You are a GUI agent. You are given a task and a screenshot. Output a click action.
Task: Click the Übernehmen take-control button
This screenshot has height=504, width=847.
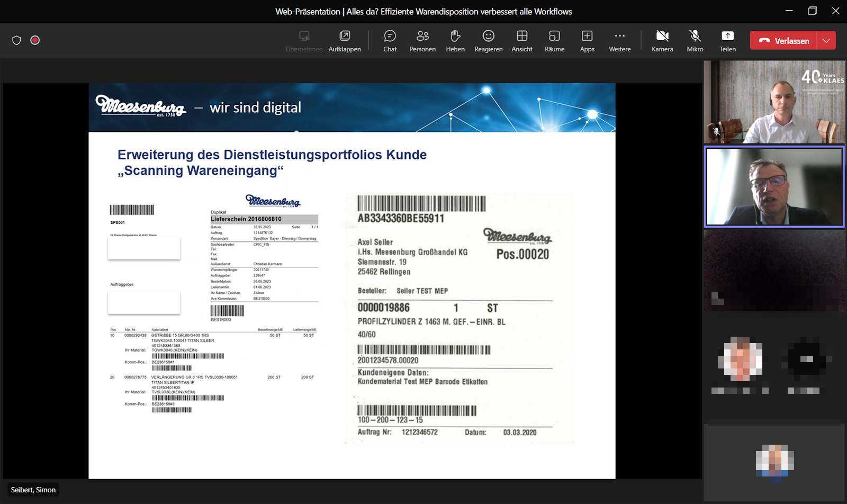(x=304, y=41)
